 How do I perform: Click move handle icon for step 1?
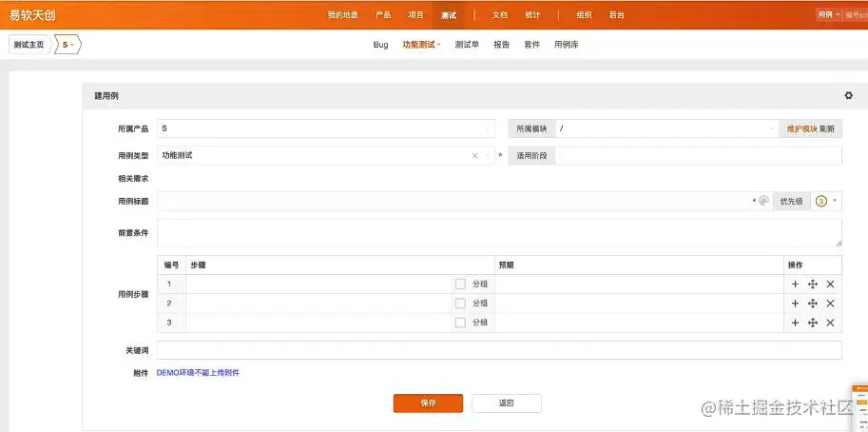(x=813, y=285)
